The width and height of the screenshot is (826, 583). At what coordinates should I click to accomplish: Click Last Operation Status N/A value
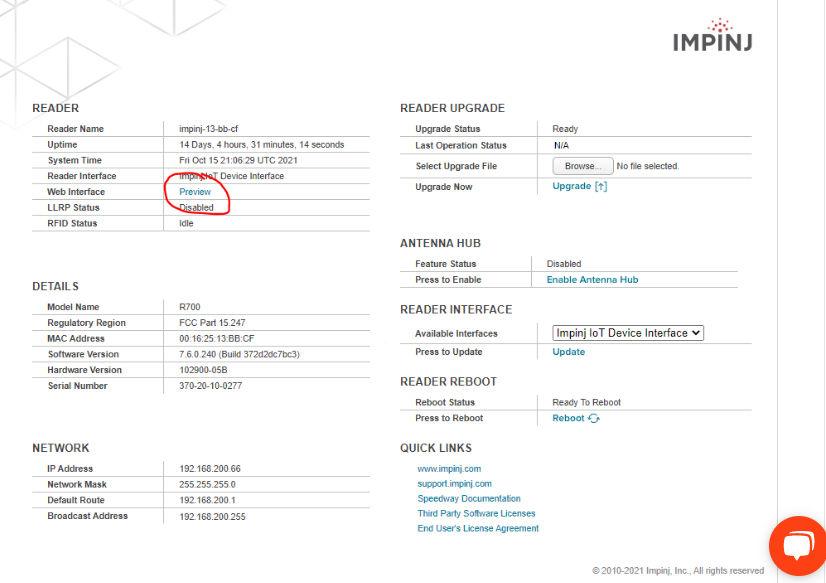[561, 145]
